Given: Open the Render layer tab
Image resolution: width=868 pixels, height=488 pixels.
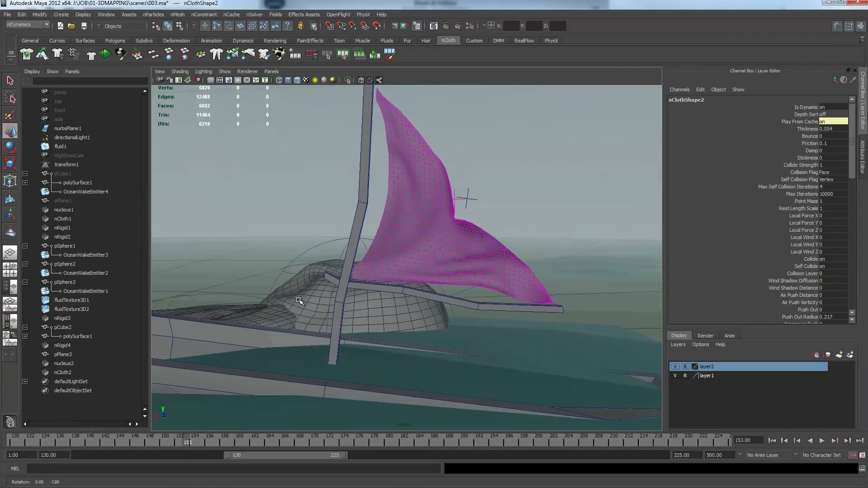Looking at the screenshot, I should click(705, 336).
